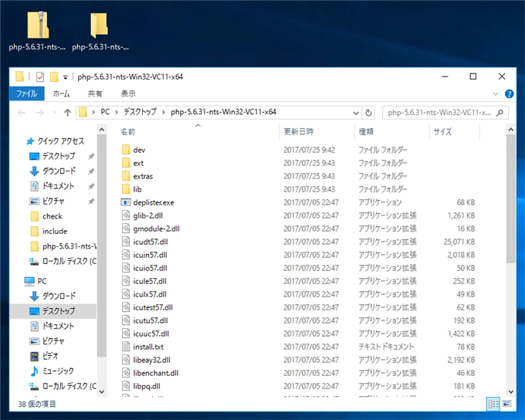Switch to details view layout
Image resolution: width=525 pixels, height=420 pixels.
493,405
